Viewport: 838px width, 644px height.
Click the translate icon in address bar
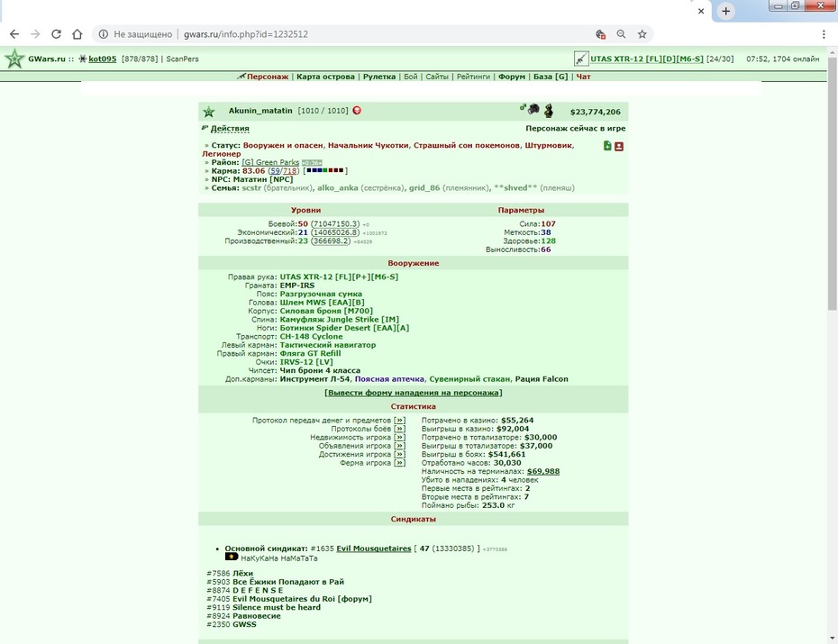pyautogui.click(x=600, y=34)
